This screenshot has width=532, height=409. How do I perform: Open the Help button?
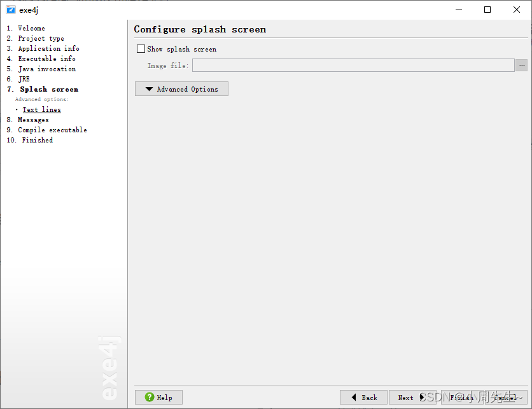click(x=158, y=397)
